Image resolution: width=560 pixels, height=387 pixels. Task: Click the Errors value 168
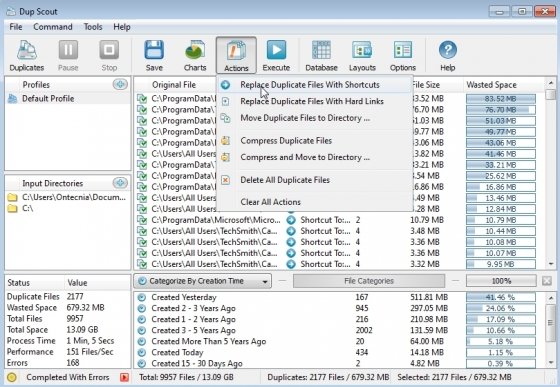coord(73,363)
